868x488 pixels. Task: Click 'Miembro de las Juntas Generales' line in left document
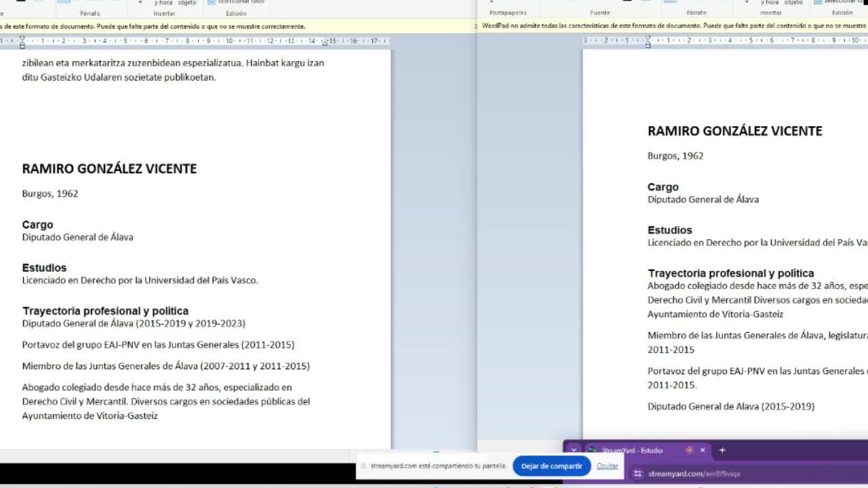click(x=165, y=366)
